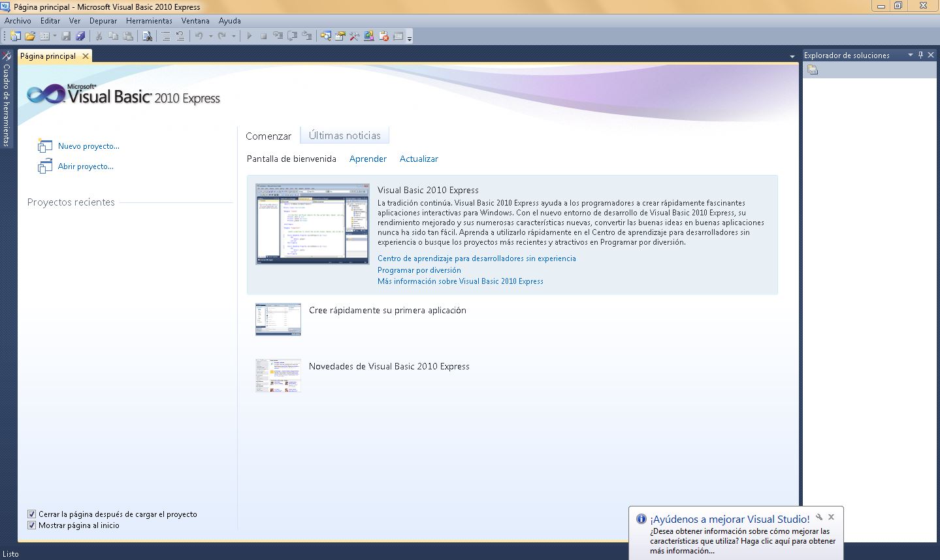Open the Object Browser toolbar icon

pos(369,37)
